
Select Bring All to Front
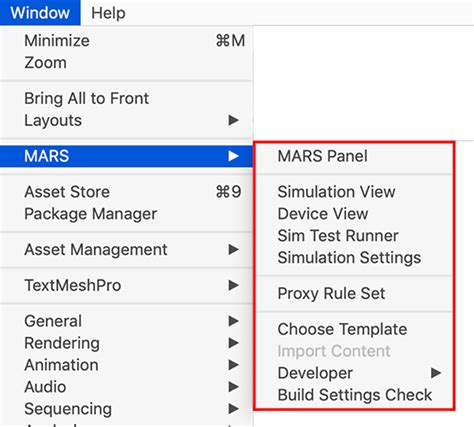point(126,98)
